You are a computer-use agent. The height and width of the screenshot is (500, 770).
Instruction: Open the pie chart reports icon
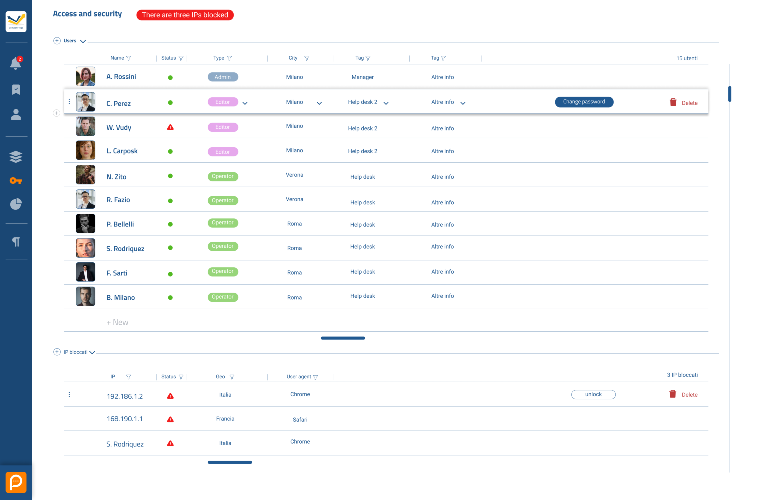pyautogui.click(x=16, y=204)
